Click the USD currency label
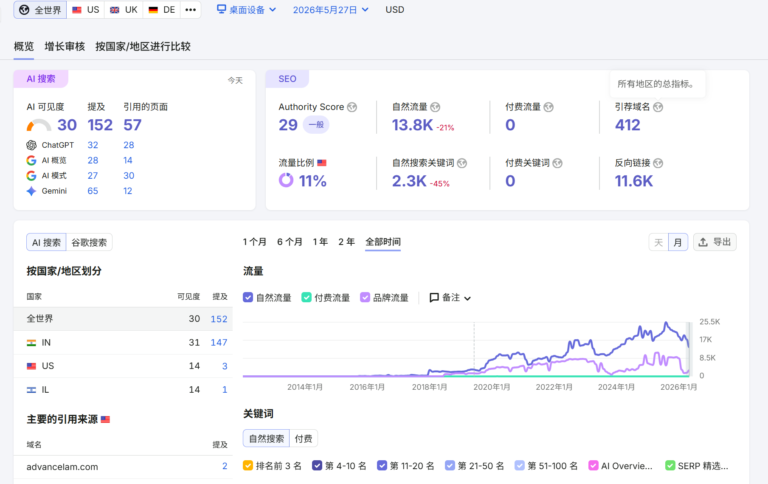Screen dimensions: 768x484 (x=394, y=10)
